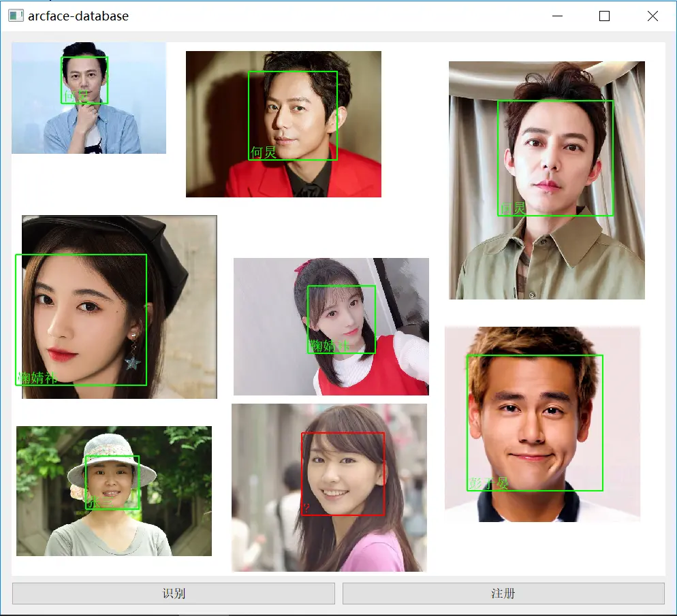Close the arcface-database window

tap(652, 16)
